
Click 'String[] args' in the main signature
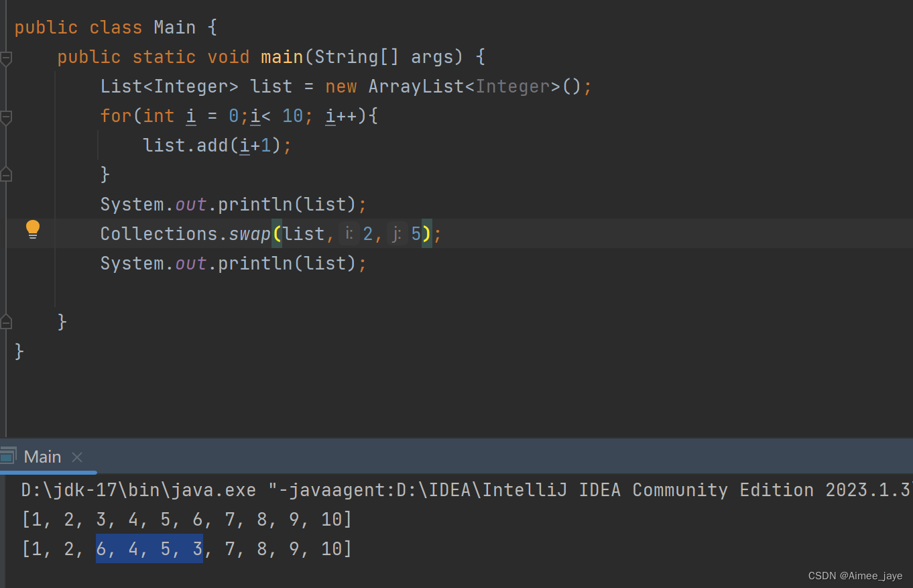pyautogui.click(x=389, y=57)
